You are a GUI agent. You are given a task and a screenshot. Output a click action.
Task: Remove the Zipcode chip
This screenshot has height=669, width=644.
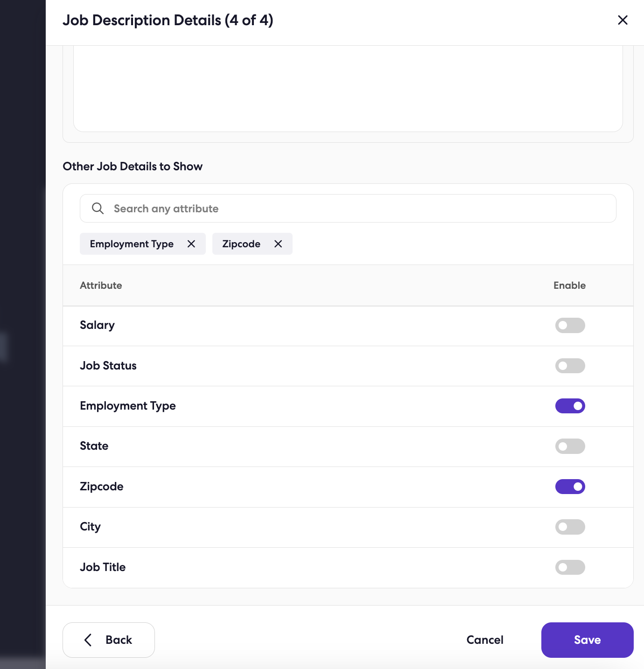click(278, 244)
